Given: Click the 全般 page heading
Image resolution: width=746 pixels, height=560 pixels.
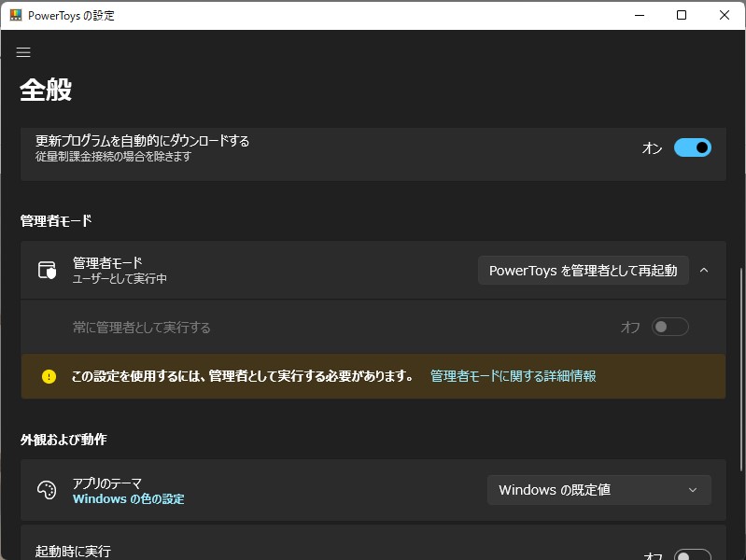Looking at the screenshot, I should (46, 90).
